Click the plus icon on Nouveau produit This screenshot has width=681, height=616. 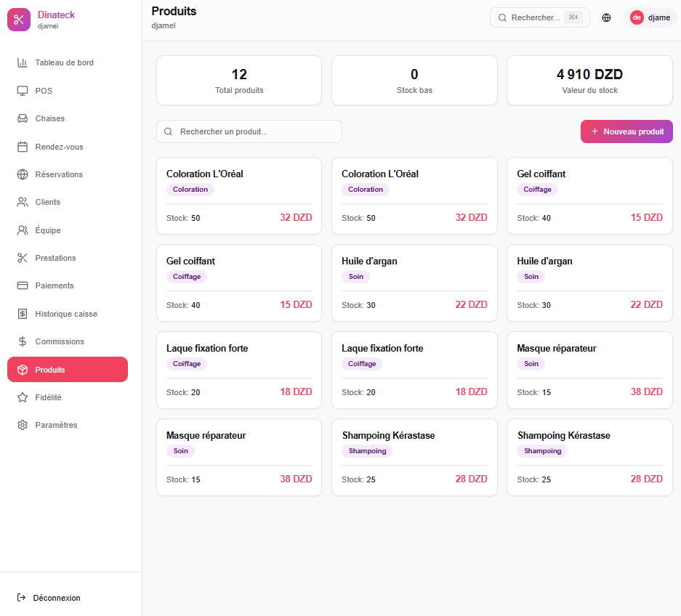click(x=595, y=131)
